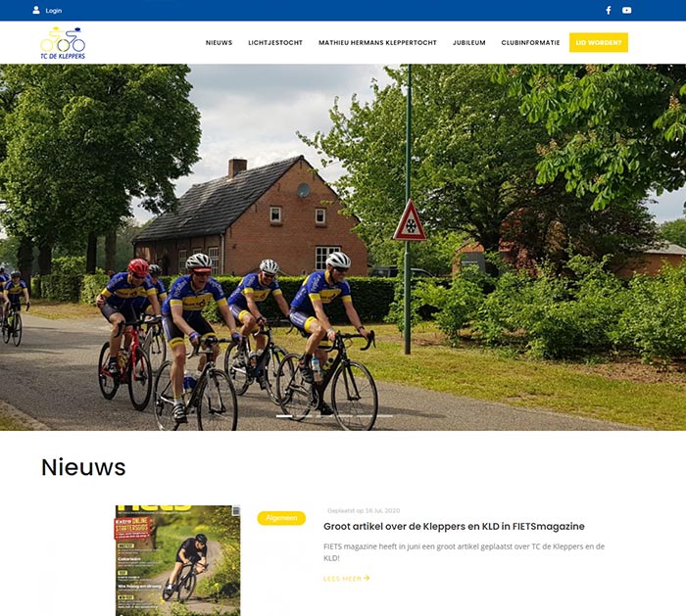Viewport: 686px width, 616px height.
Task: Click the FIETS magazine article summary text
Action: [464, 552]
